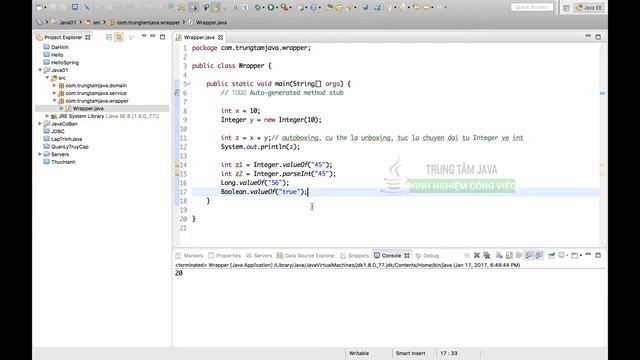Open Debug button dropdown arrow
Viewport: 640px width, 360px height.
(x=264, y=7)
